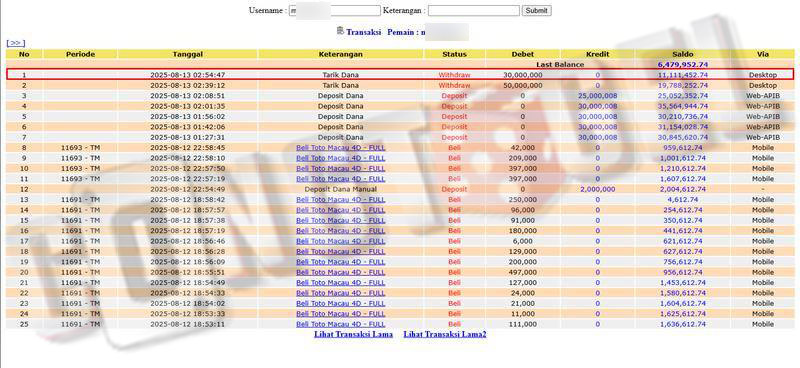Click the Last Balance amount 6,479,952.74
The image size is (800, 368).
683,65
